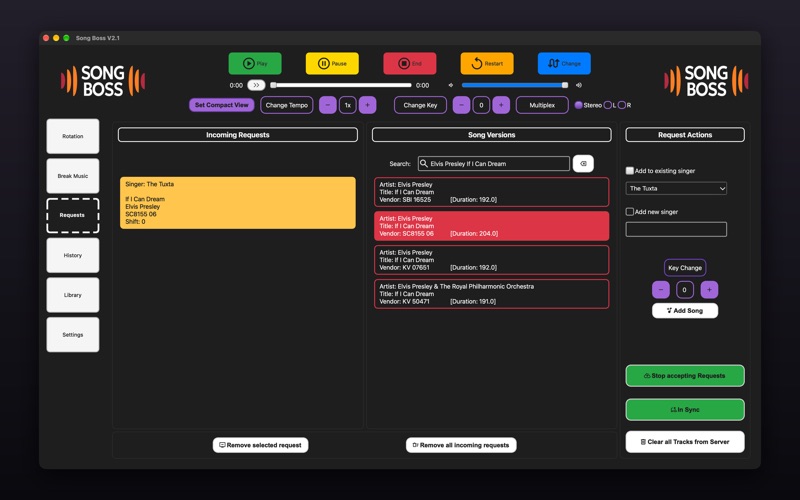
Task: Select the KV 07651 song version
Action: (x=491, y=260)
